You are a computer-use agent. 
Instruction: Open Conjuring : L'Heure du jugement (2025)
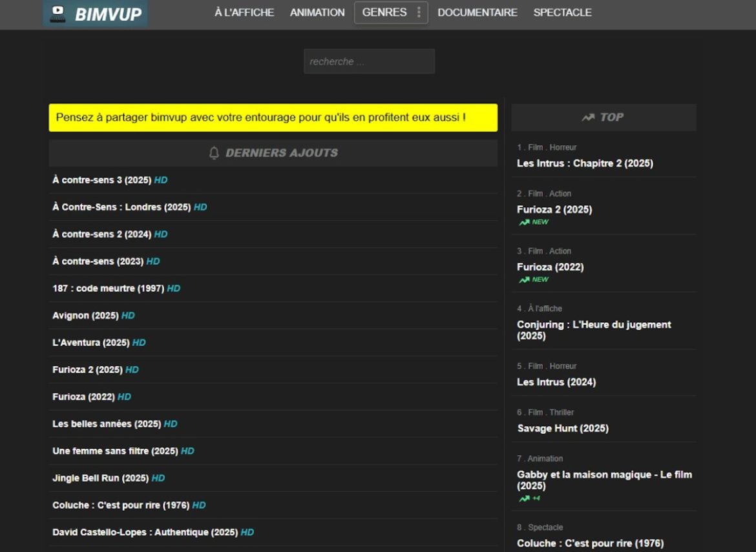594,330
